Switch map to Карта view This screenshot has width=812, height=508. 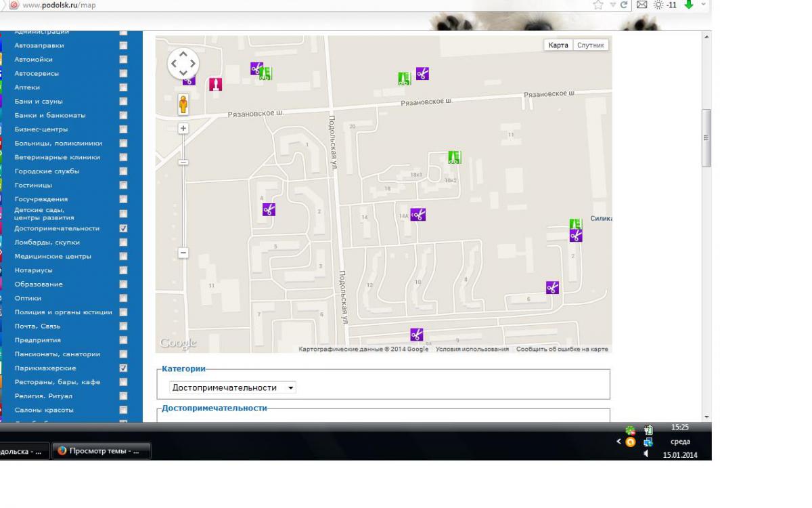point(558,45)
